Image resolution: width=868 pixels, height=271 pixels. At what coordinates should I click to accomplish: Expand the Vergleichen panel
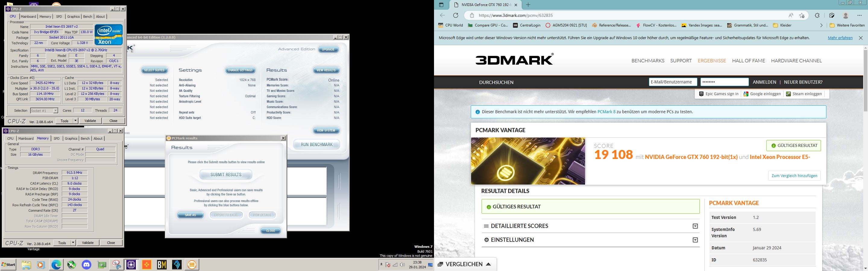click(x=465, y=264)
